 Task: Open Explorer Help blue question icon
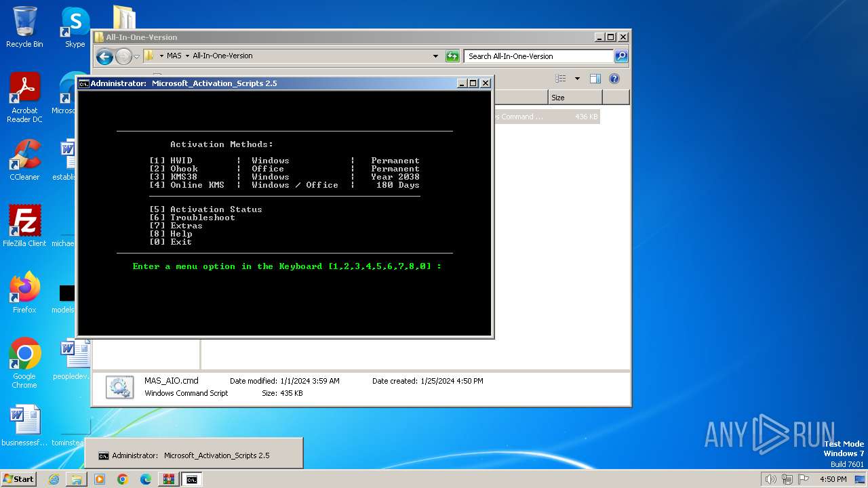614,79
